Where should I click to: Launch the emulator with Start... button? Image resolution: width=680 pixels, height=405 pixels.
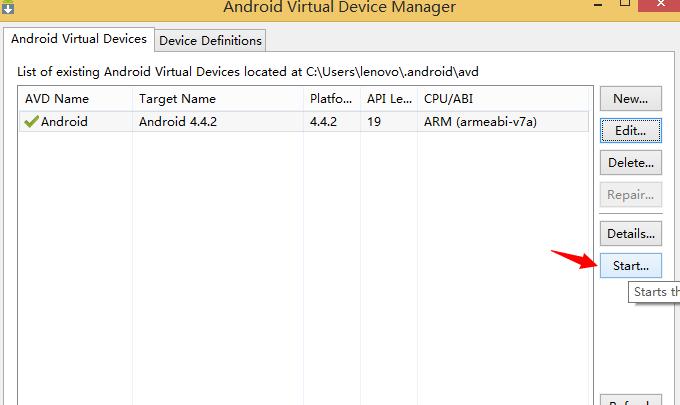631,265
